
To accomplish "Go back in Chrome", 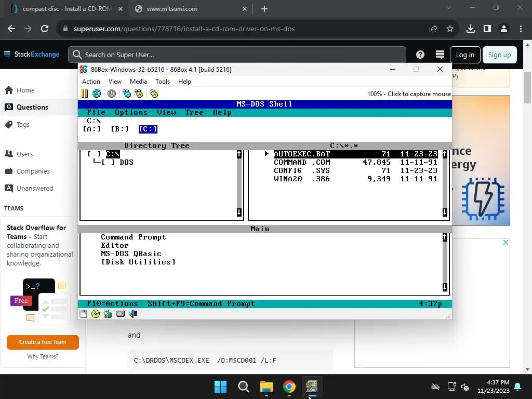I will tap(11, 29).
